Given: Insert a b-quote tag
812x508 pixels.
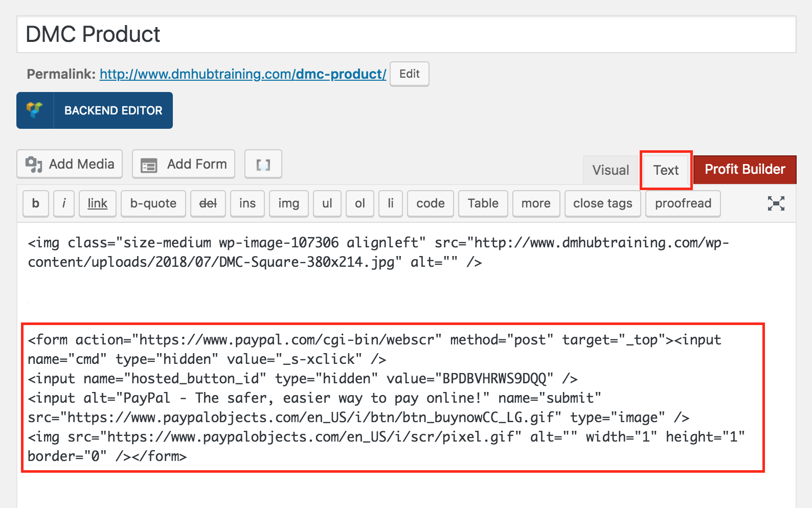Looking at the screenshot, I should [x=153, y=203].
